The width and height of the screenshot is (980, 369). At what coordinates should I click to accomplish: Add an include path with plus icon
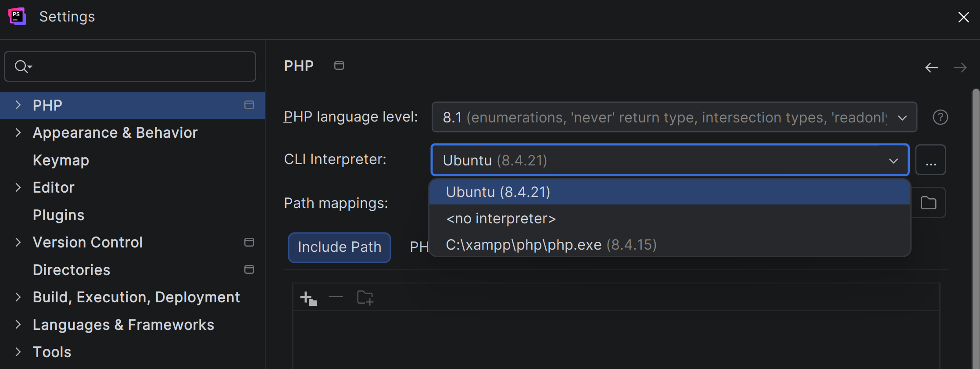(x=308, y=298)
